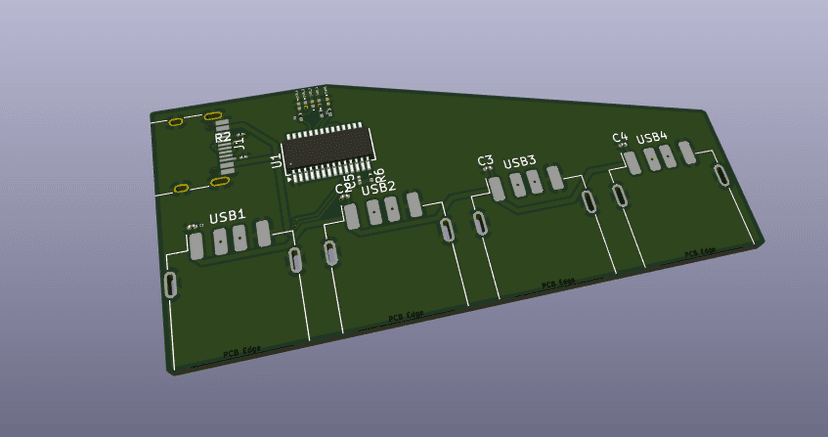Select the USB2 silkscreen label
This screenshot has width=828, height=437.
[x=378, y=188]
